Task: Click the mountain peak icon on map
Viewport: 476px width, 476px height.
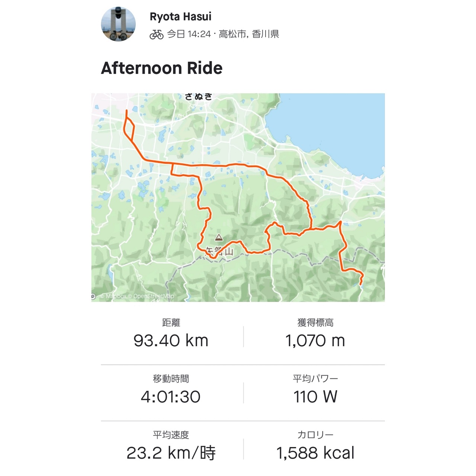Action: coord(219,237)
